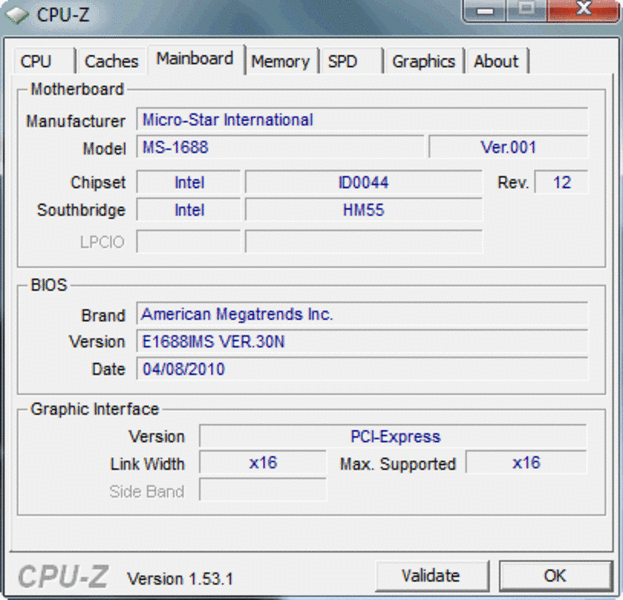Click the Version 1.53.1 label
The width and height of the screenshot is (623, 600).
pos(180,579)
